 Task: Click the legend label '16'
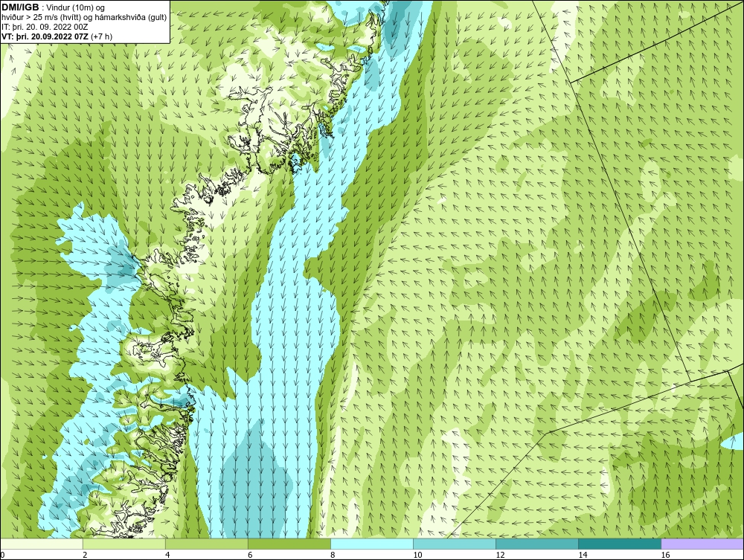[664, 556]
